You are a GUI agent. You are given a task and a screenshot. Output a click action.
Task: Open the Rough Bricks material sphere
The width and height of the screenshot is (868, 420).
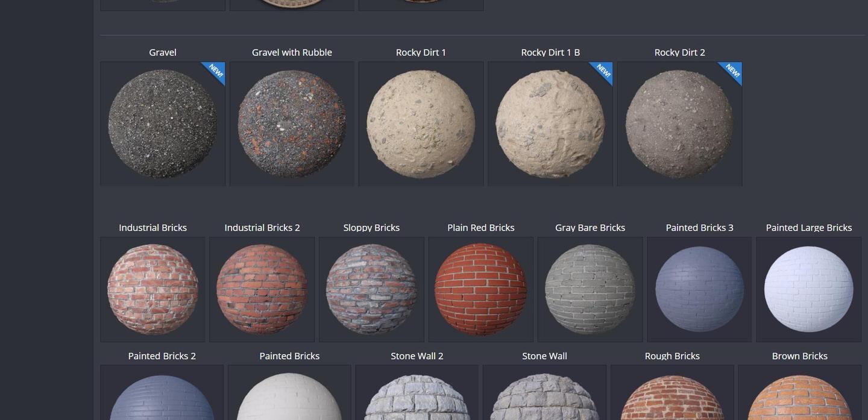672,398
